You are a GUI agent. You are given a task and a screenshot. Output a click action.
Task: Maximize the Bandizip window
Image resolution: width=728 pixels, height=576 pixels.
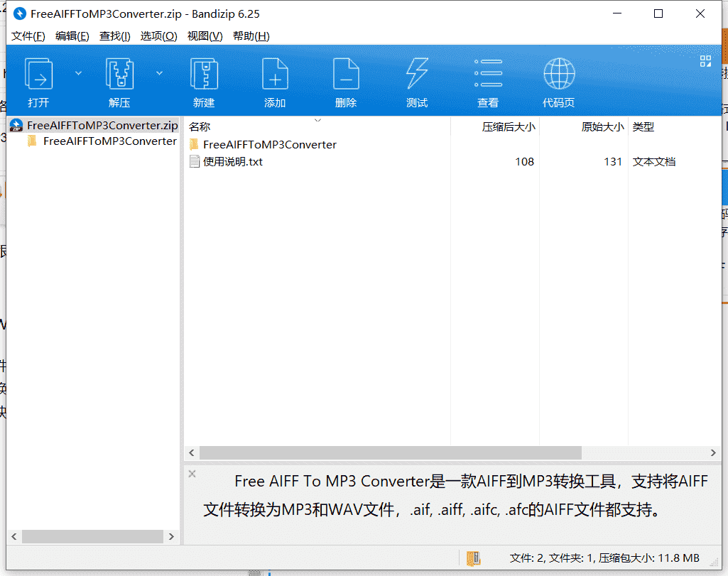click(658, 13)
